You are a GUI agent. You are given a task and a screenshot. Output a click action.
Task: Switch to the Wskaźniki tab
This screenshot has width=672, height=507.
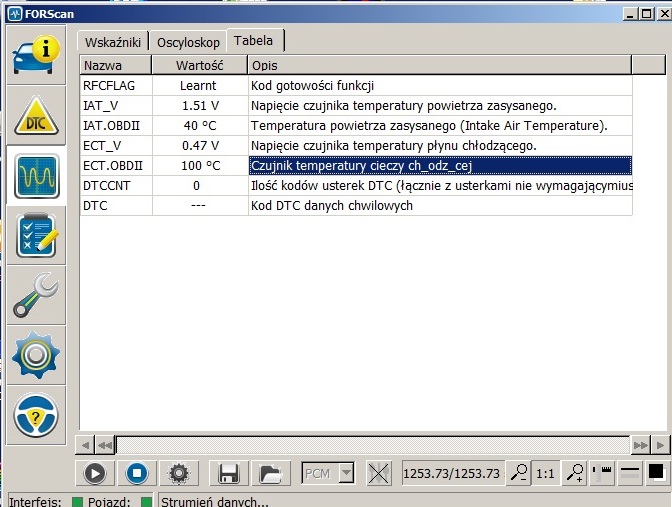tap(113, 41)
